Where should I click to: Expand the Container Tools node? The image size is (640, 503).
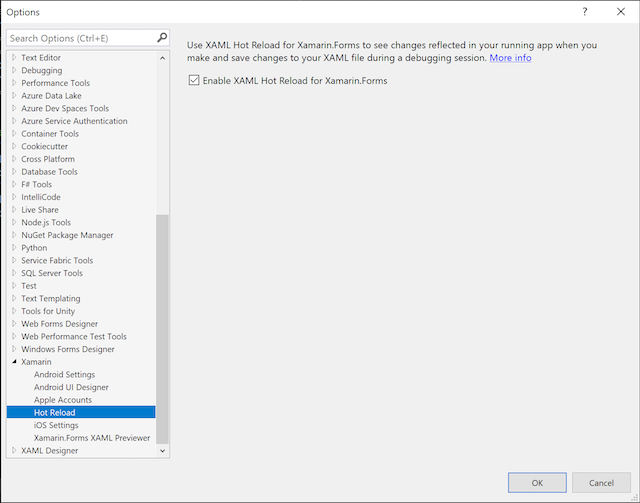(x=14, y=134)
